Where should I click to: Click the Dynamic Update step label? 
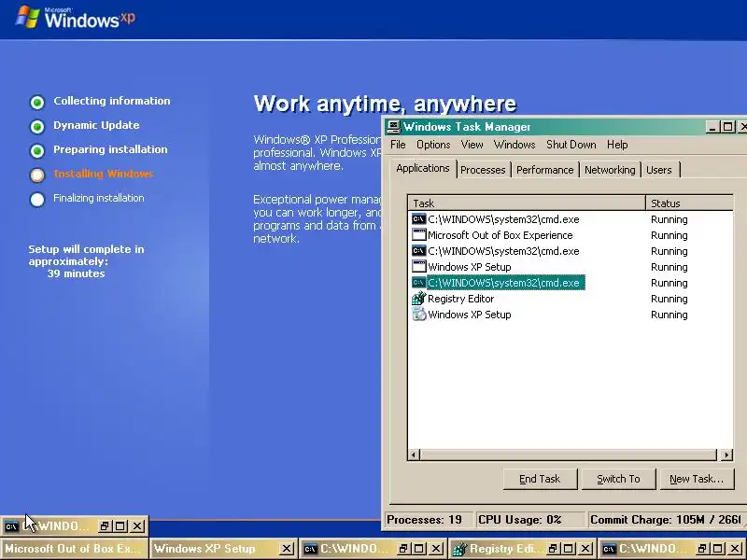(96, 125)
